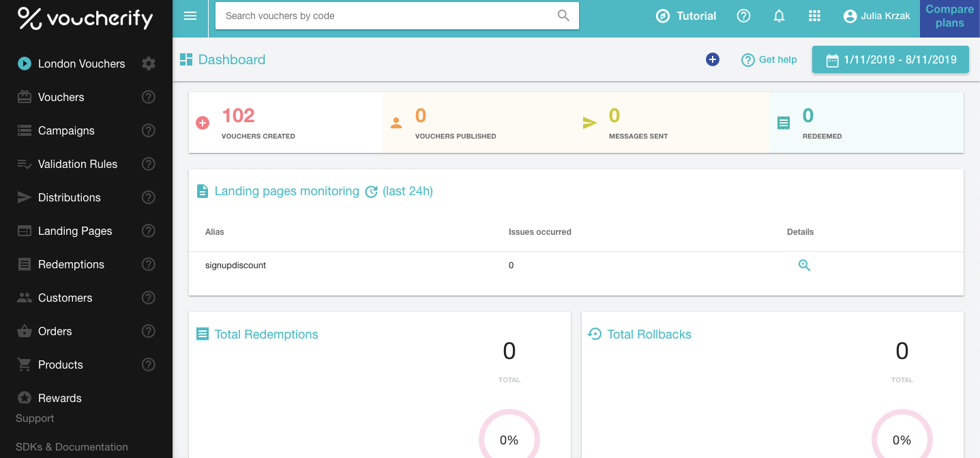
Task: Click the help icon next to Campaigns
Action: 148,130
